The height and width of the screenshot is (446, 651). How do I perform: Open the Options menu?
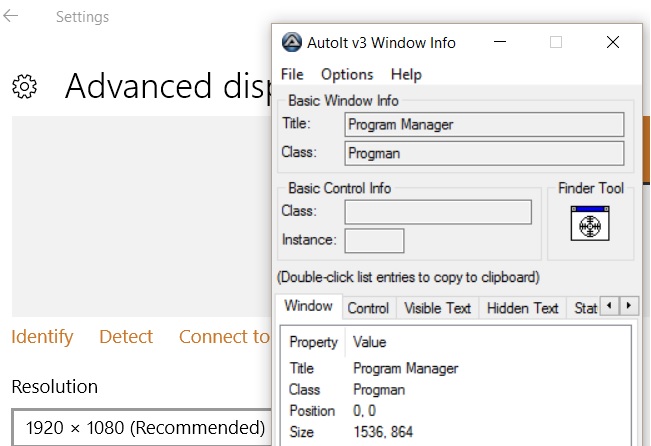[347, 75]
